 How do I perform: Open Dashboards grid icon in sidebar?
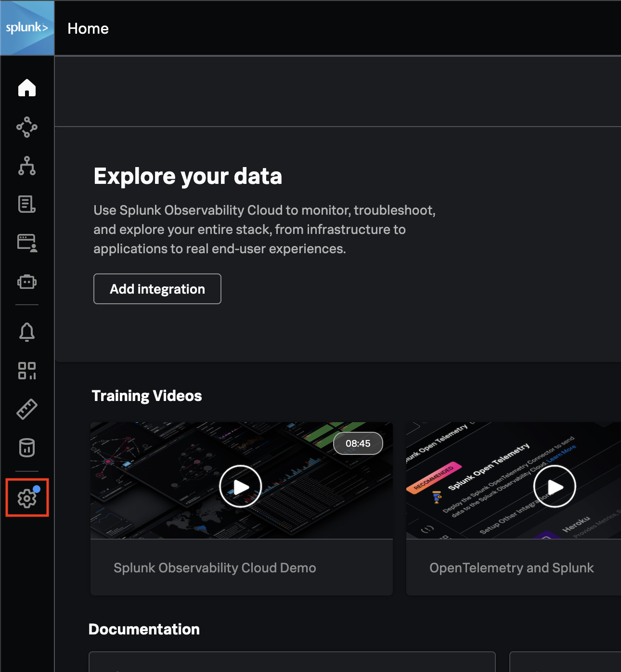pyautogui.click(x=27, y=371)
